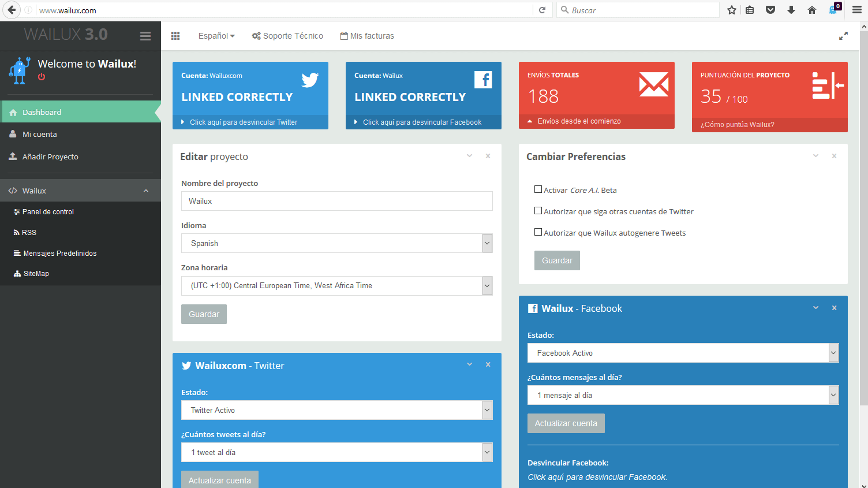The width and height of the screenshot is (868, 488).
Task: Click the Twitter bird icon on the Wailuxcom card
Action: coord(310,80)
